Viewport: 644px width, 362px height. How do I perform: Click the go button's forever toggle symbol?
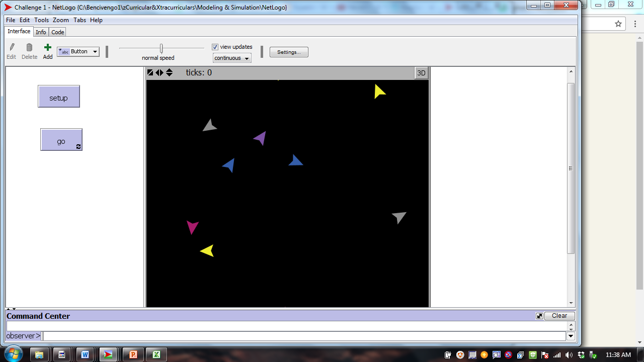[x=77, y=146]
